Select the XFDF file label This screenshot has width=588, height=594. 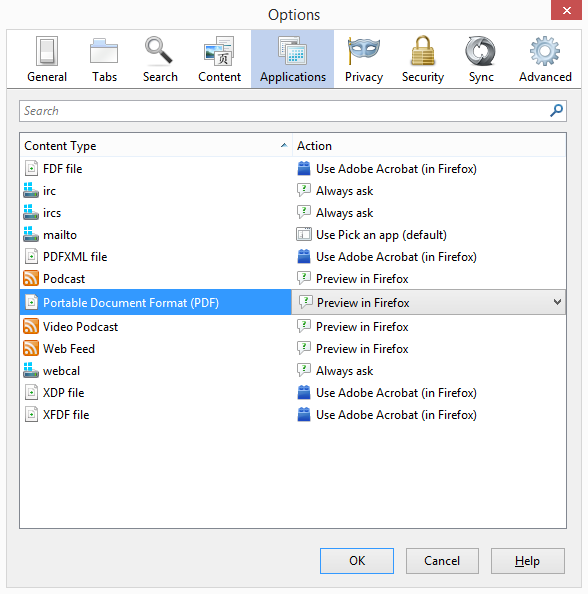(x=66, y=414)
